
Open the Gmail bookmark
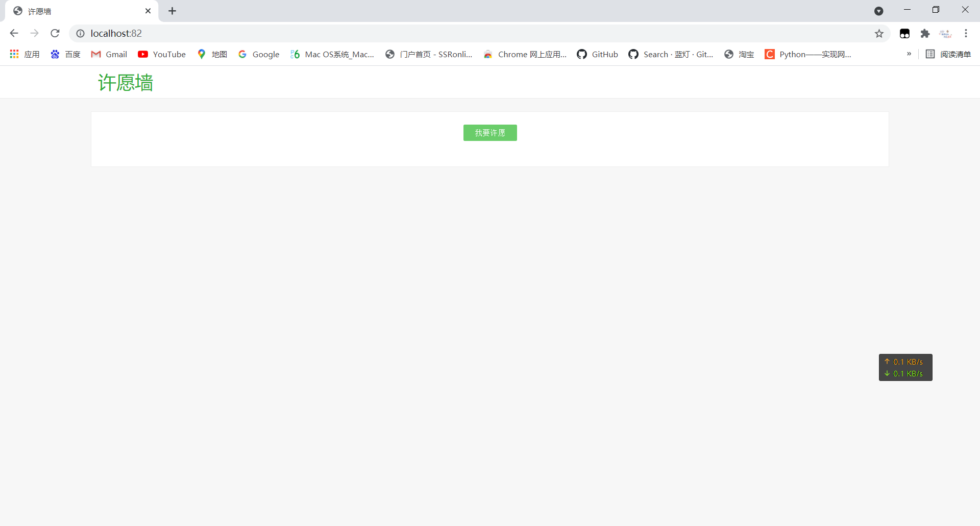click(109, 54)
